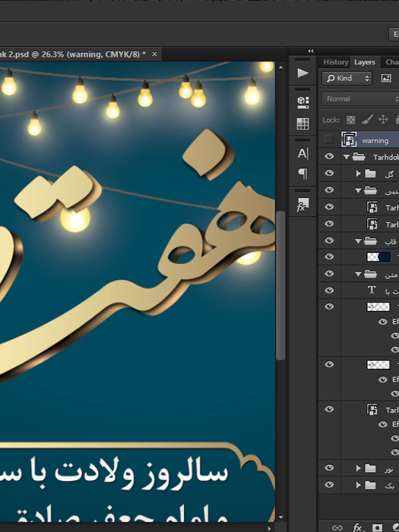The image size is (399, 532).
Task: Hide the نور group
Action: coord(329,468)
